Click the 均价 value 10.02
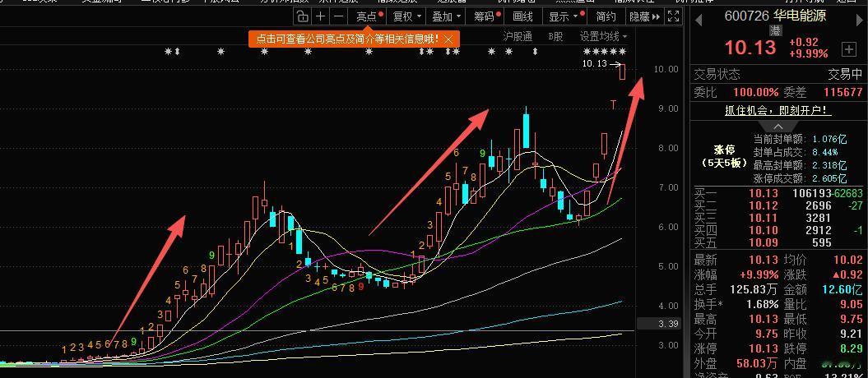 [x=848, y=260]
